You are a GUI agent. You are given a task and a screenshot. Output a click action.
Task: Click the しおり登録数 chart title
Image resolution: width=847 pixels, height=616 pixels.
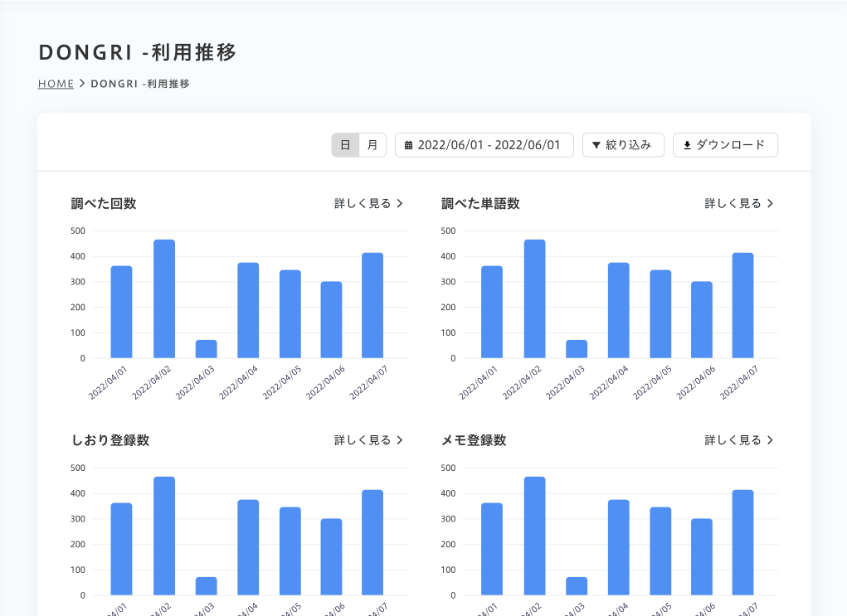[x=110, y=440]
